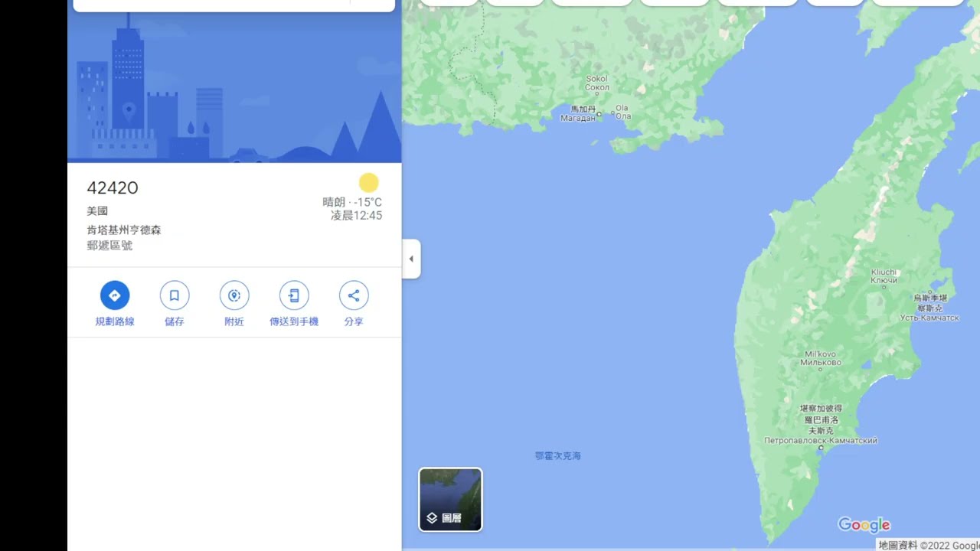Click the 郵遞區號 label
Image resolution: width=980 pixels, height=551 pixels.
pos(109,246)
